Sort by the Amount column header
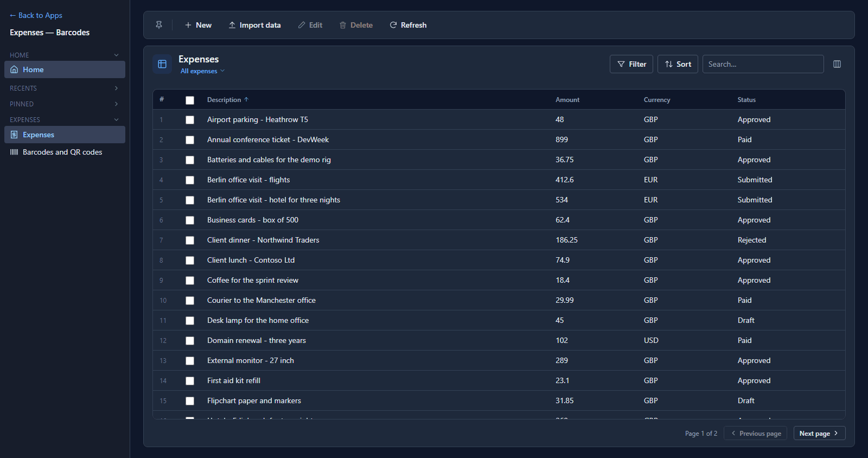 [x=567, y=99]
